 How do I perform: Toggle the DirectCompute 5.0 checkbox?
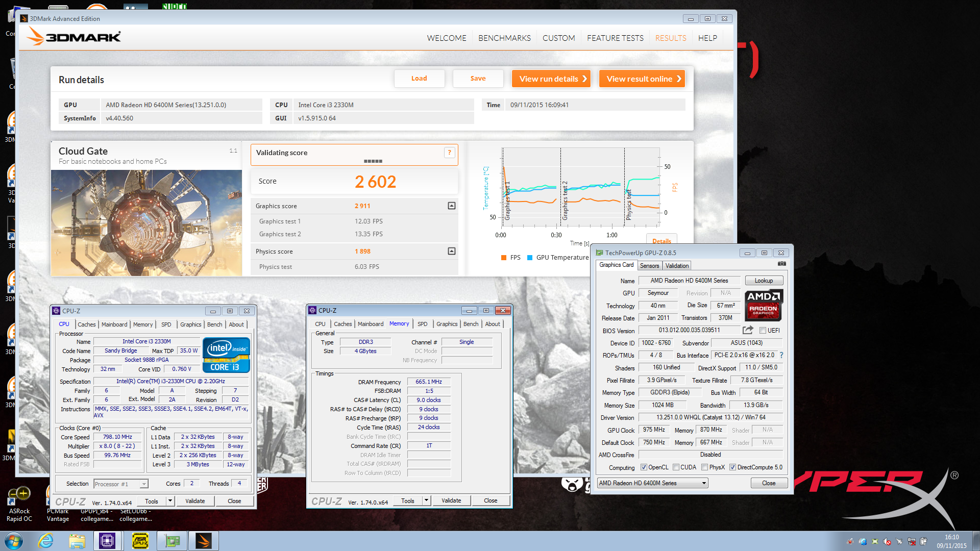(x=732, y=467)
